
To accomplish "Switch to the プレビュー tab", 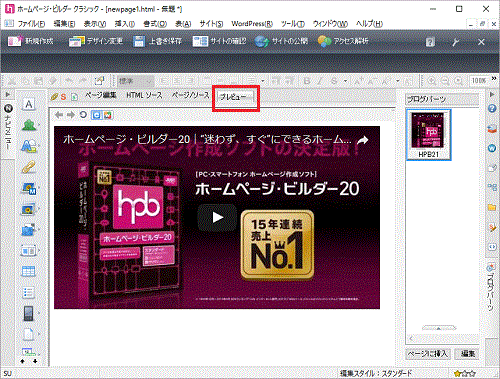I will click(x=236, y=97).
